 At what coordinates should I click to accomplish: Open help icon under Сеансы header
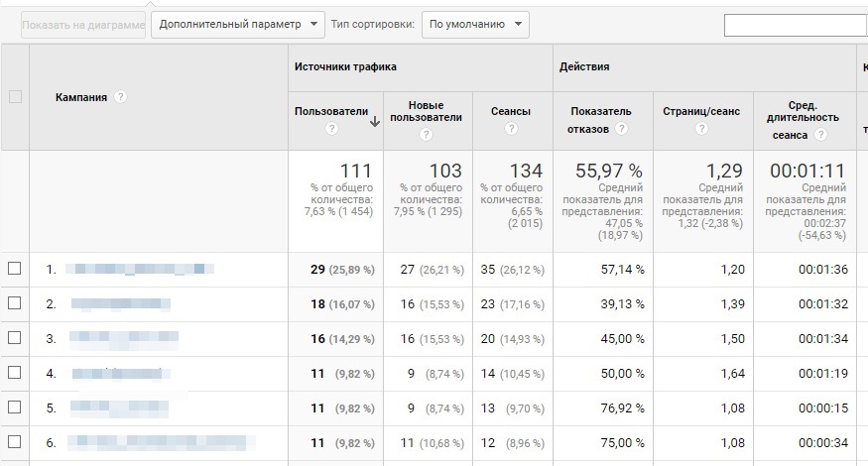pos(511,129)
